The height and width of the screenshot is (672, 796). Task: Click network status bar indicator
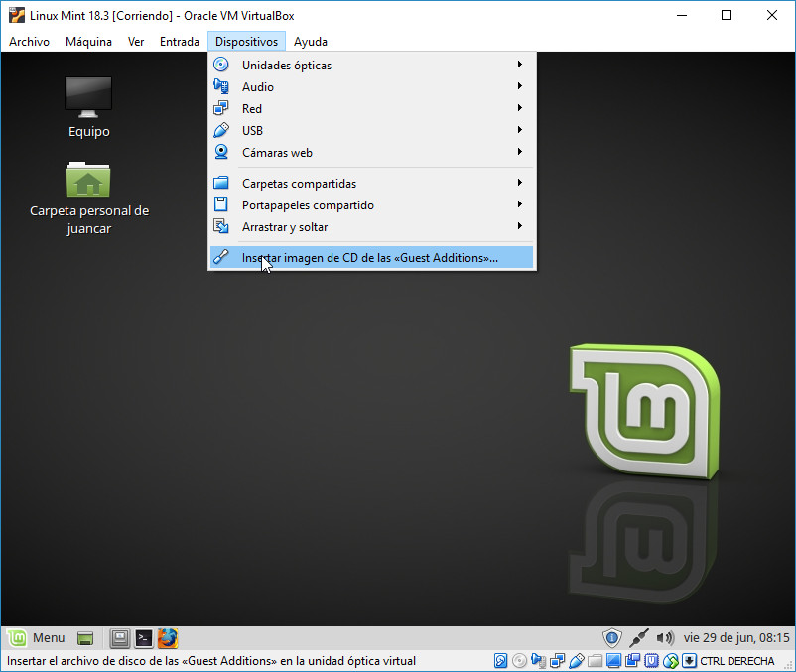tap(557, 661)
